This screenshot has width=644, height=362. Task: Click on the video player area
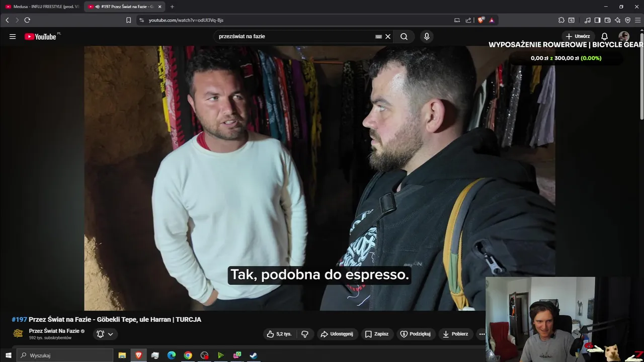pyautogui.click(x=319, y=178)
